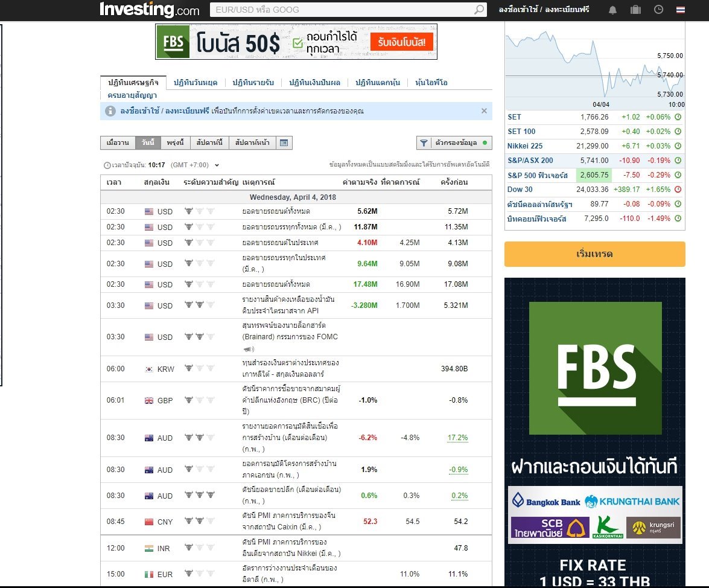Viewport: 709px width, 588px height.
Task: Click the UK flag in the GBP row
Action: click(x=149, y=400)
